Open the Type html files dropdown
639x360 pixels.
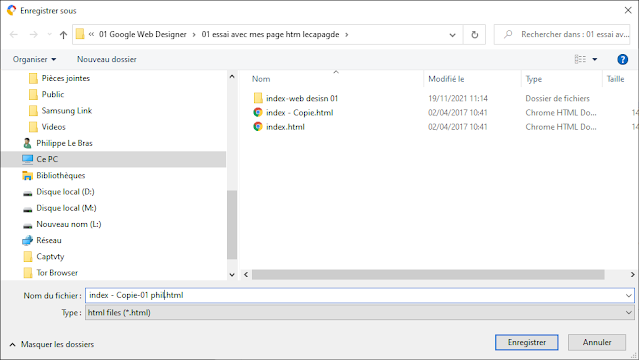359,313
